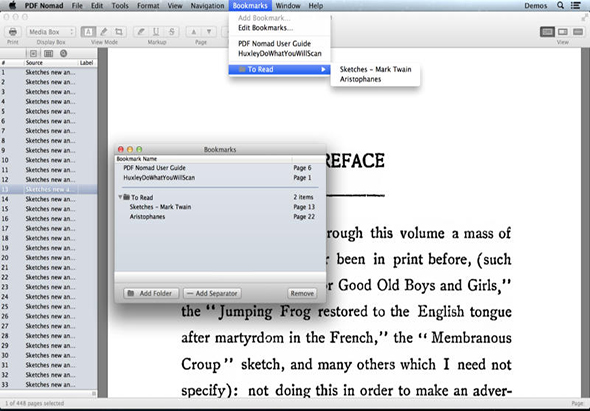The height and width of the screenshot is (411, 590).
Task: Open the PDF Nomad application menu
Action: click(44, 6)
